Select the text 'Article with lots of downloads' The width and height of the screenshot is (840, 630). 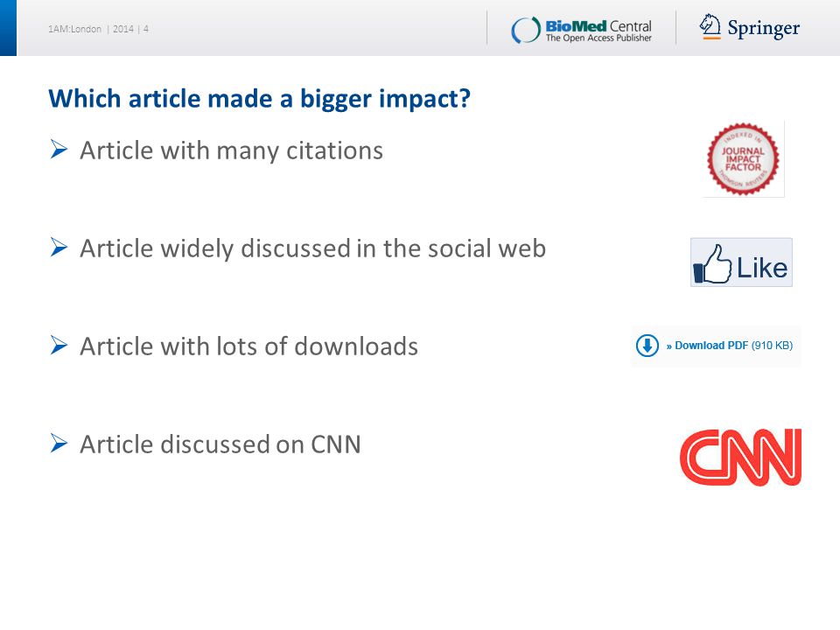[249, 346]
